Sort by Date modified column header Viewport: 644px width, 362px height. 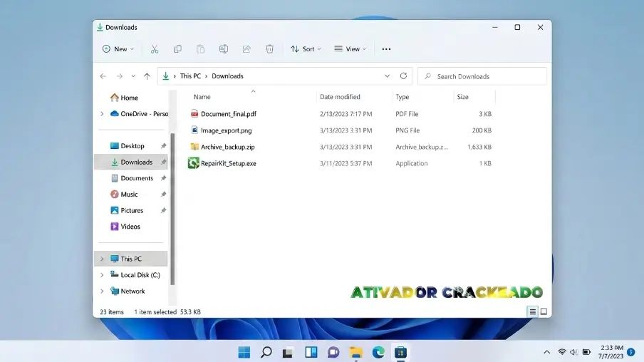(x=340, y=97)
